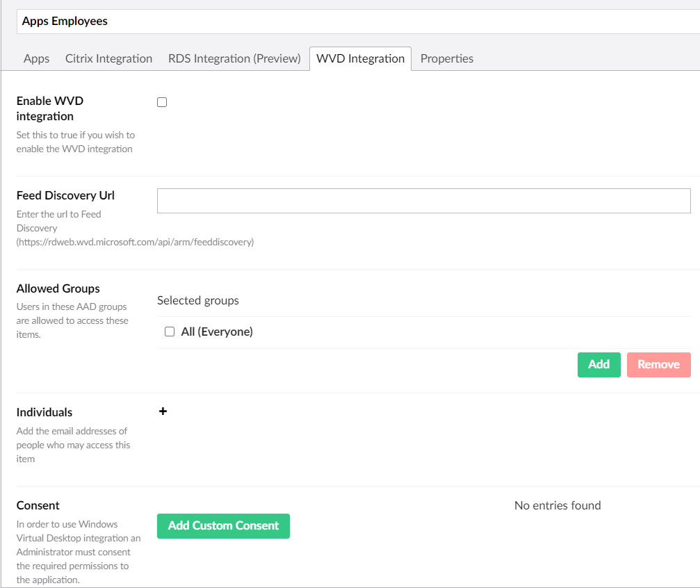Open the RDS Integration (Preview) tab
This screenshot has height=588, width=700.
point(234,58)
